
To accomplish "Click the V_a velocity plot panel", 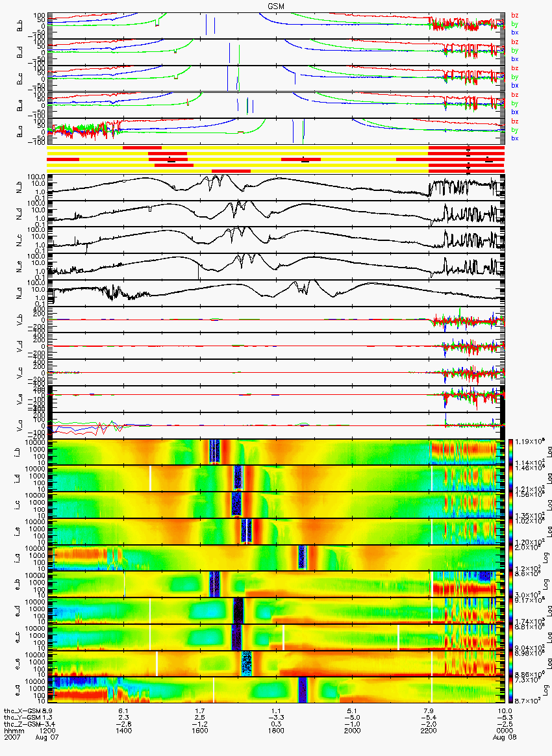I will click(275, 425).
